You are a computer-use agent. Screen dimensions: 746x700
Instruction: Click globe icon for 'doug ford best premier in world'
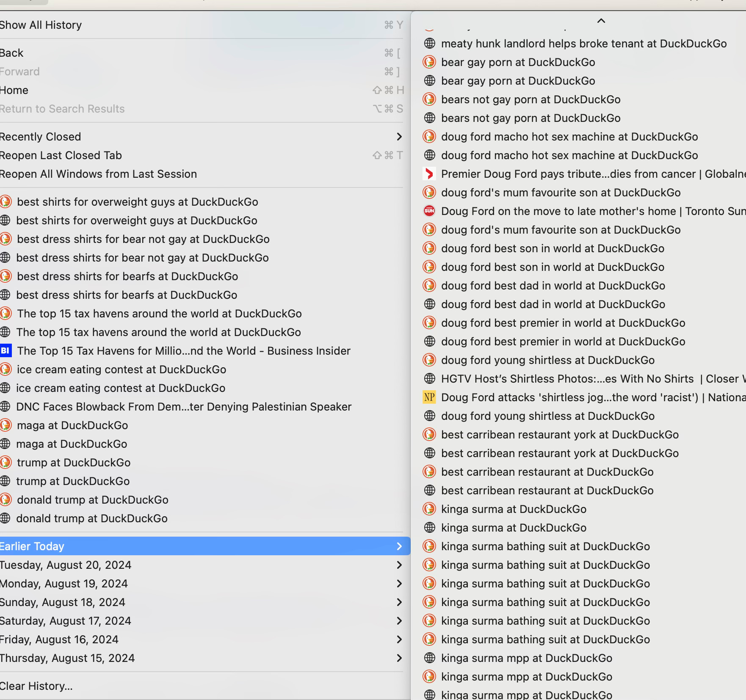[429, 342]
